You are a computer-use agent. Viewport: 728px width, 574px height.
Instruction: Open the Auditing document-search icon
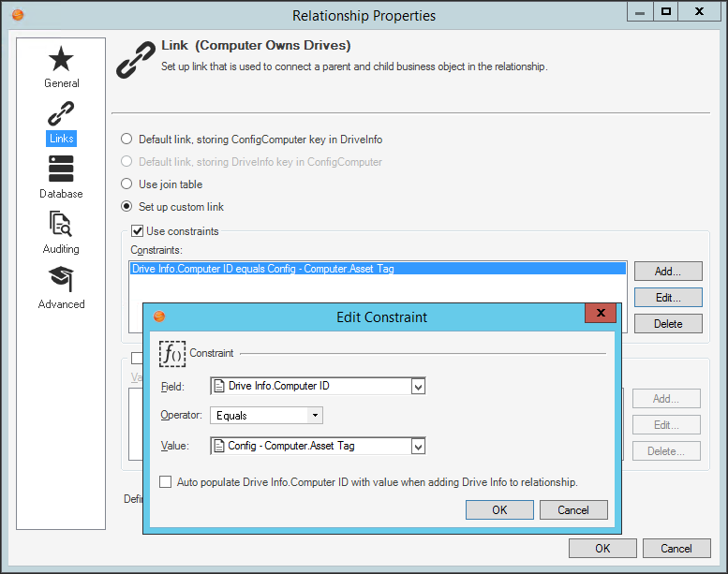click(61, 224)
